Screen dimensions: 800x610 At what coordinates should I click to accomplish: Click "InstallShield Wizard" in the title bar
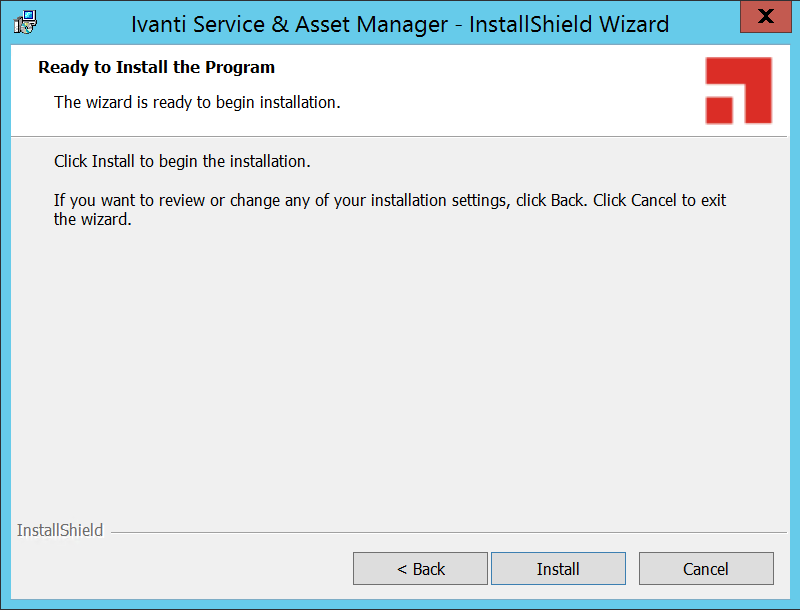click(569, 24)
